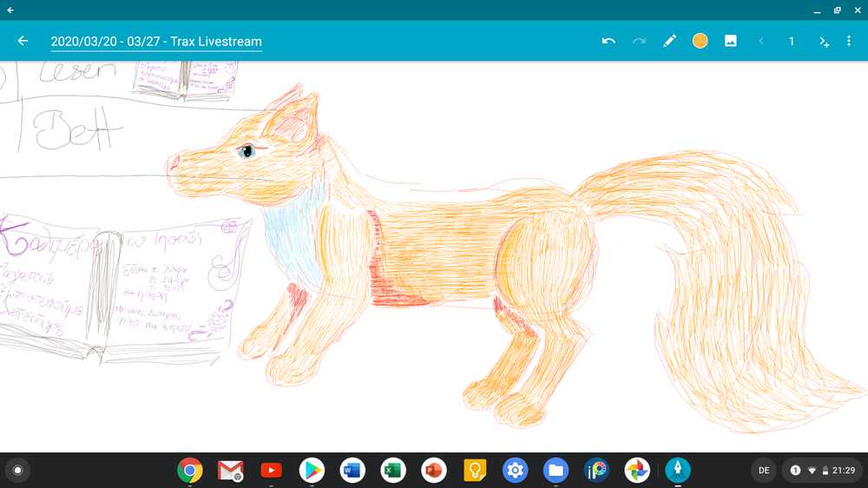Click the redo arrow icon
This screenshot has width=868, height=488.
[x=639, y=41]
